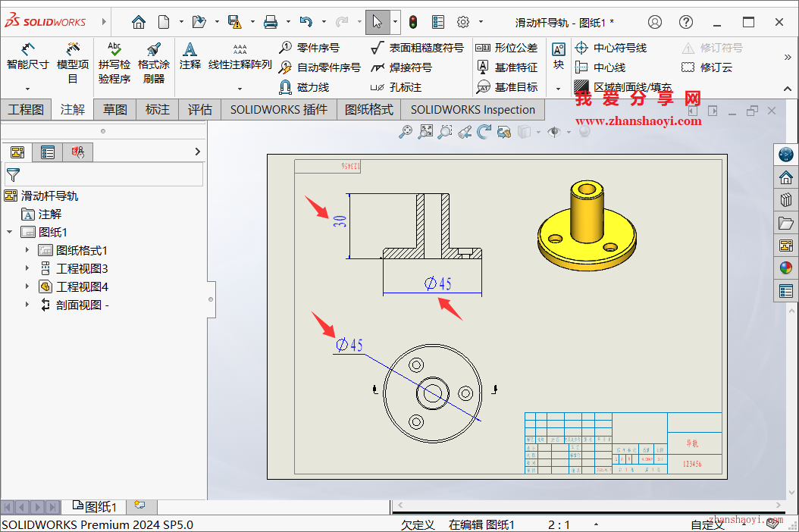
Task: Switch to the 工程图 tab
Action: click(26, 110)
